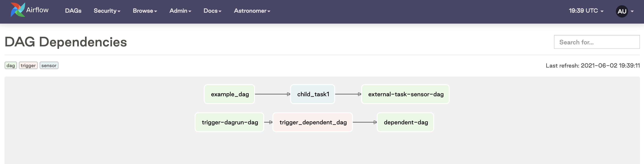Open the Security menu
The image size is (644, 164).
point(107,11)
